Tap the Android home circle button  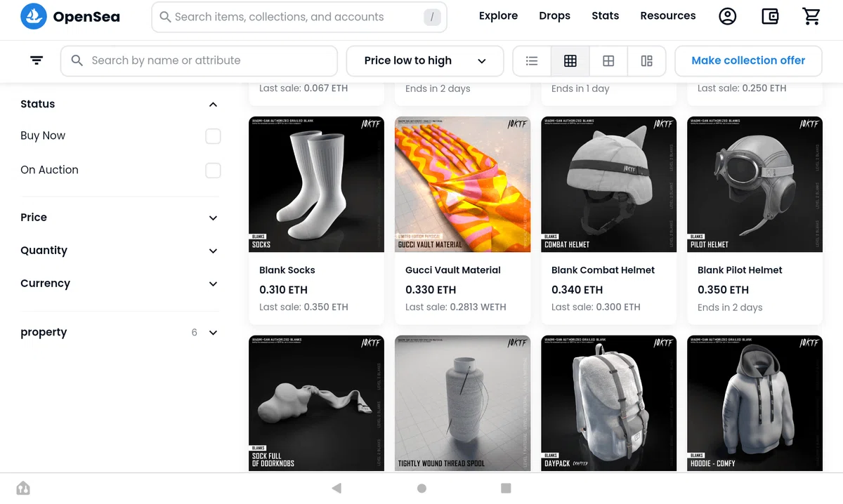tap(421, 488)
